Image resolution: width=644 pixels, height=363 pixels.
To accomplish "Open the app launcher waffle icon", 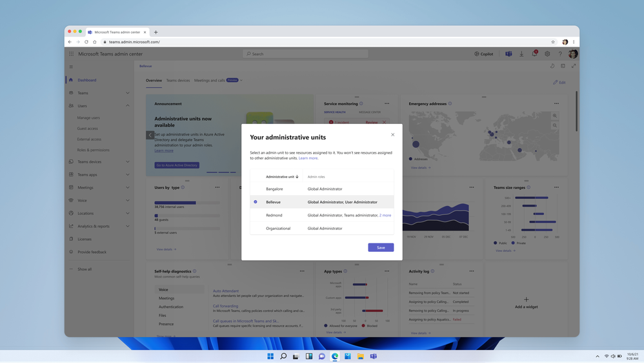I will click(x=72, y=54).
